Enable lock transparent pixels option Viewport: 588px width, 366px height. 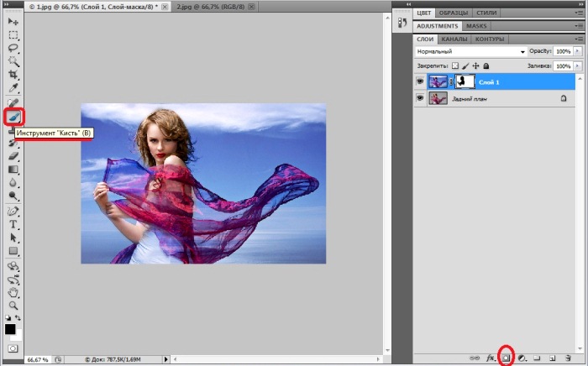[456, 65]
